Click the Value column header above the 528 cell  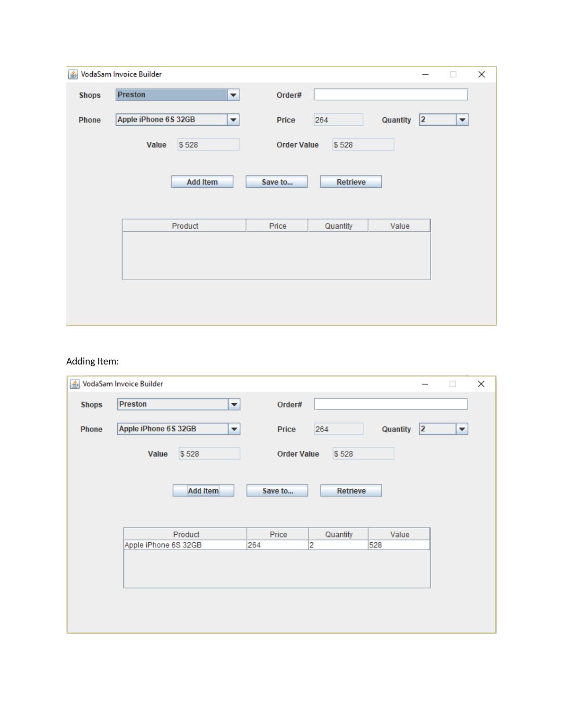(x=399, y=535)
